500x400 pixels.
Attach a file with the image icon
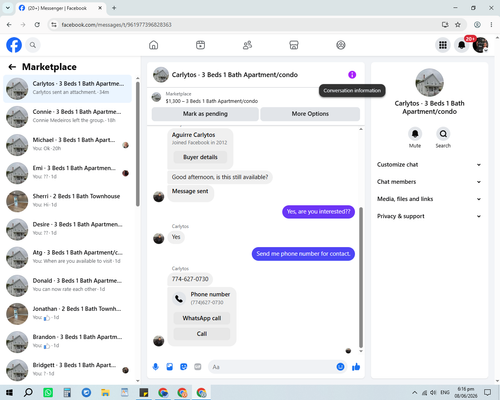point(170,367)
